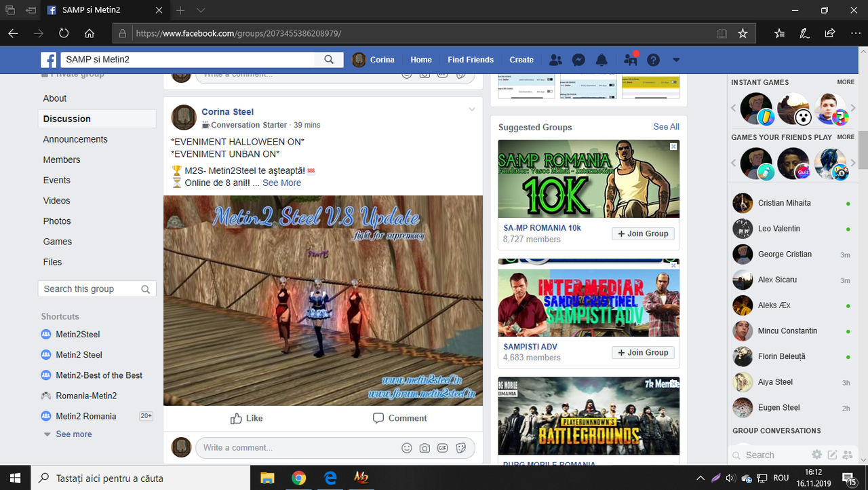Open Google Chrome from the taskbar

click(x=299, y=478)
